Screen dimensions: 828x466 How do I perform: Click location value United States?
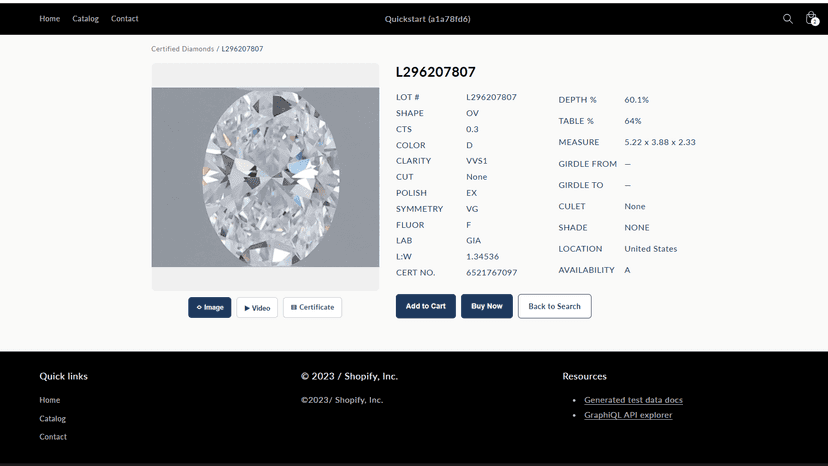coord(651,249)
